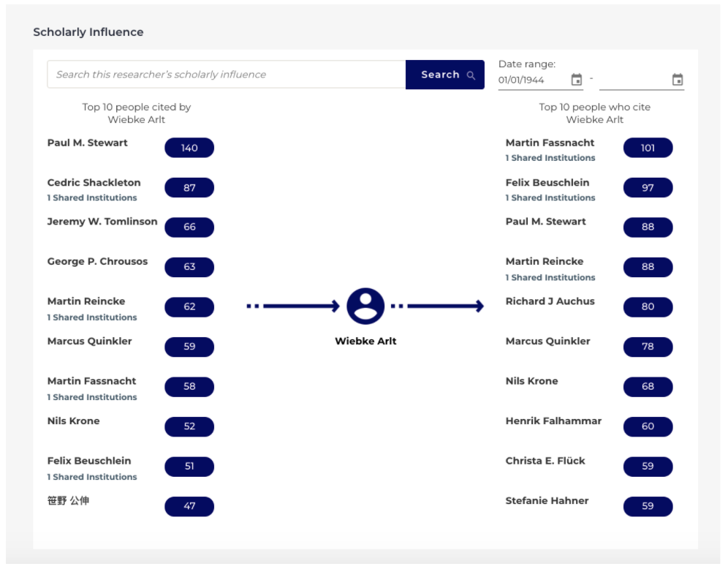Click the 68 citation count badge

coord(648,387)
